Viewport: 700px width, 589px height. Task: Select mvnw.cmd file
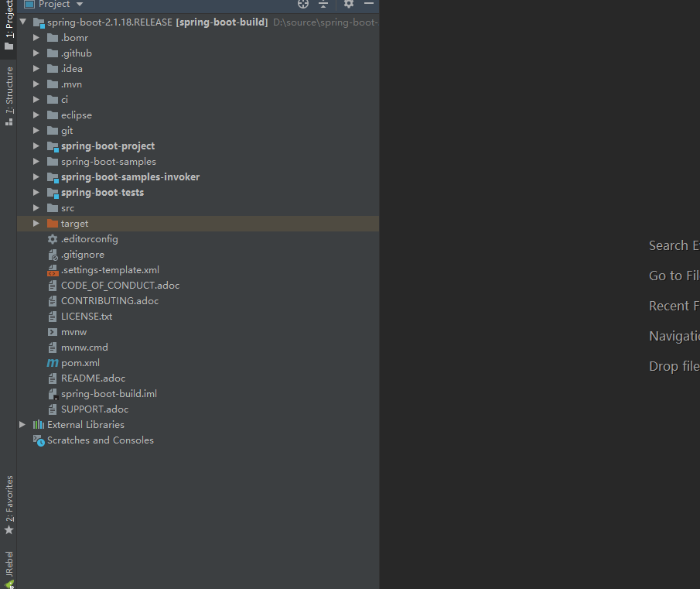pyautogui.click(x=84, y=348)
